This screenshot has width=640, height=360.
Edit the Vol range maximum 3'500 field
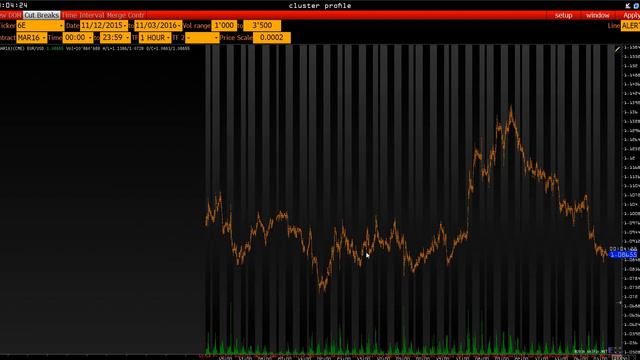262,26
